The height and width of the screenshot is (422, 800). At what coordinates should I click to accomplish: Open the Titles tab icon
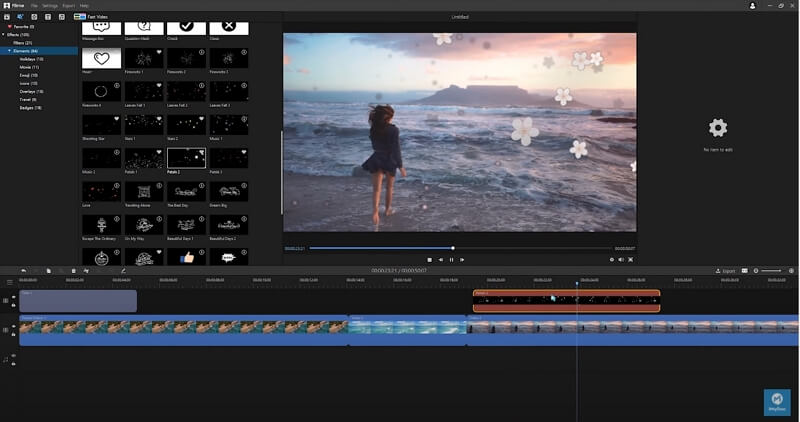[48, 17]
